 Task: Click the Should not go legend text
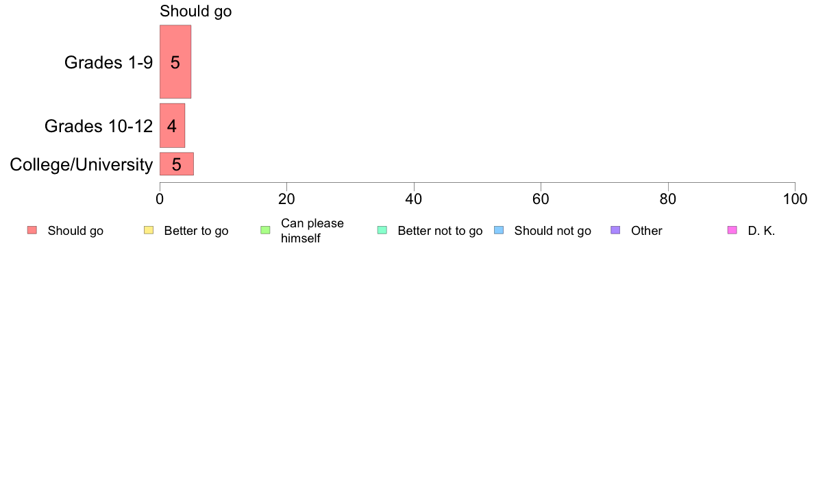553,231
